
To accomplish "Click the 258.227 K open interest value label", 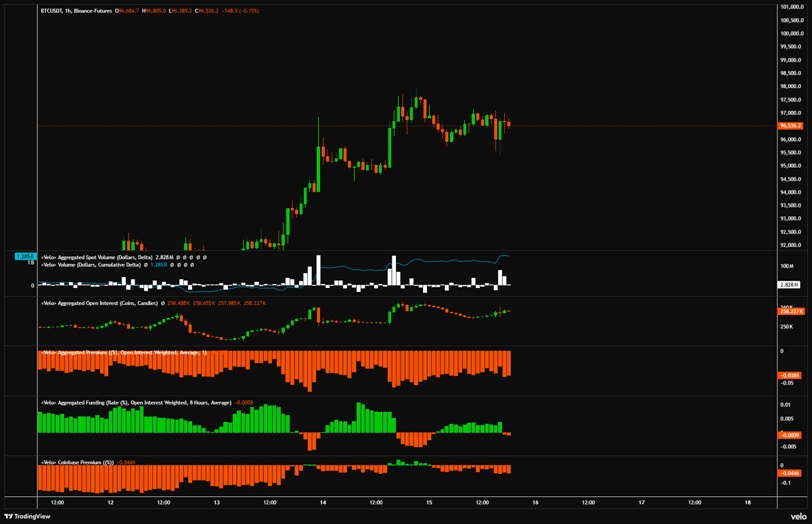I will tap(790, 312).
